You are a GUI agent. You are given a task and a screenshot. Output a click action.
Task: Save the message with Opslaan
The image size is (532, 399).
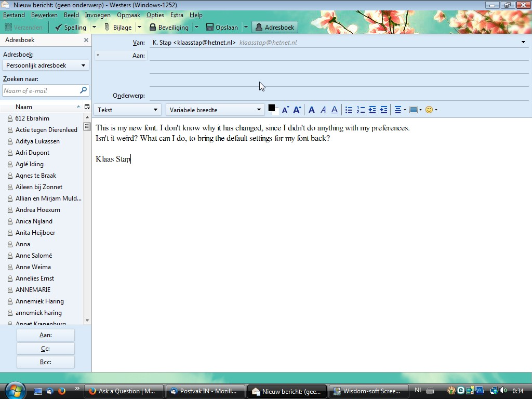(222, 28)
